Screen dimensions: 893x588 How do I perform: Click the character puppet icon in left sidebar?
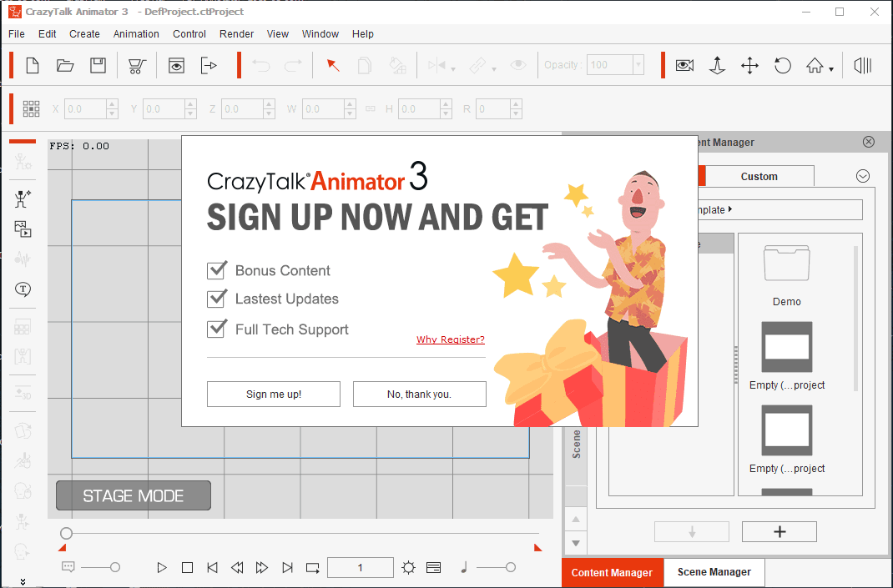click(x=22, y=199)
